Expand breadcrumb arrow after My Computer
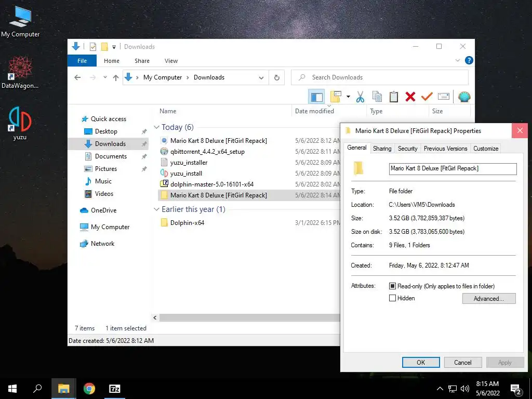The height and width of the screenshot is (399, 532). (187, 77)
